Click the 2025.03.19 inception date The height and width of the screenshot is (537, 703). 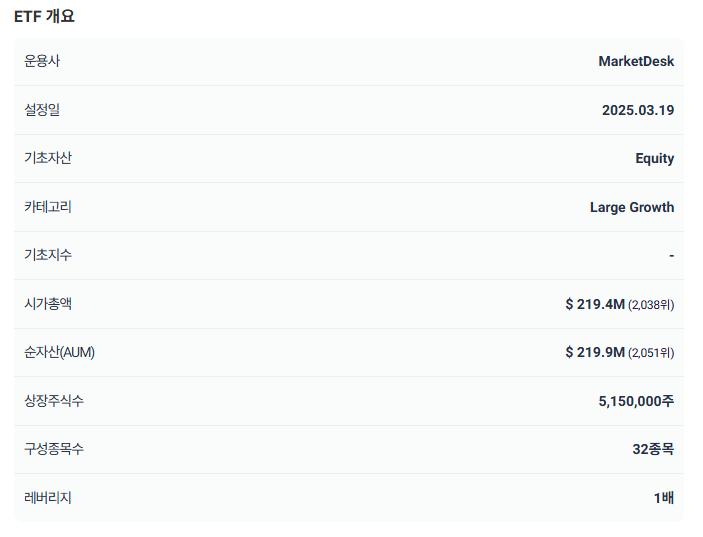point(638,110)
